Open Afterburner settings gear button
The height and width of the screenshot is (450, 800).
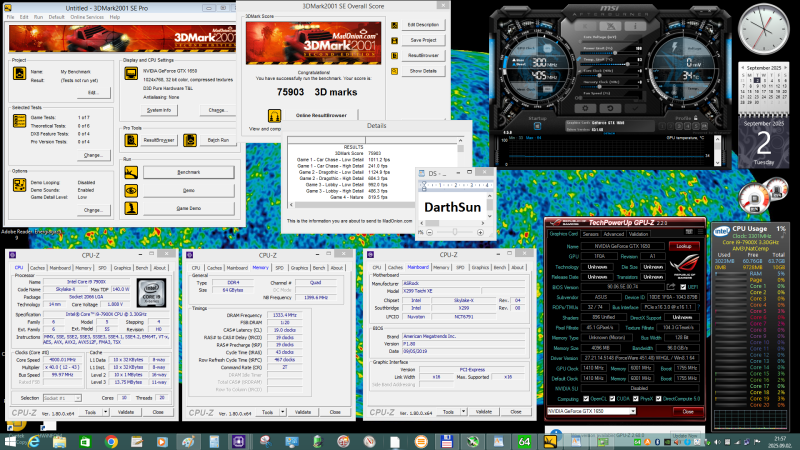tap(585, 108)
